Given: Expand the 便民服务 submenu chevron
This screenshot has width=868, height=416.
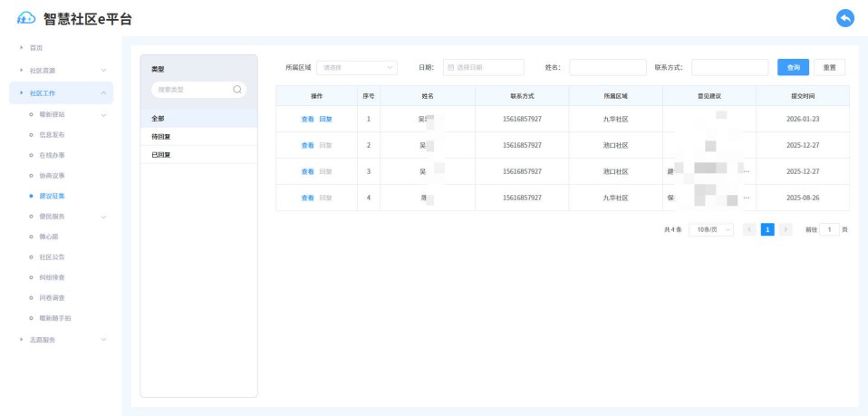Looking at the screenshot, I should pyautogui.click(x=103, y=217).
